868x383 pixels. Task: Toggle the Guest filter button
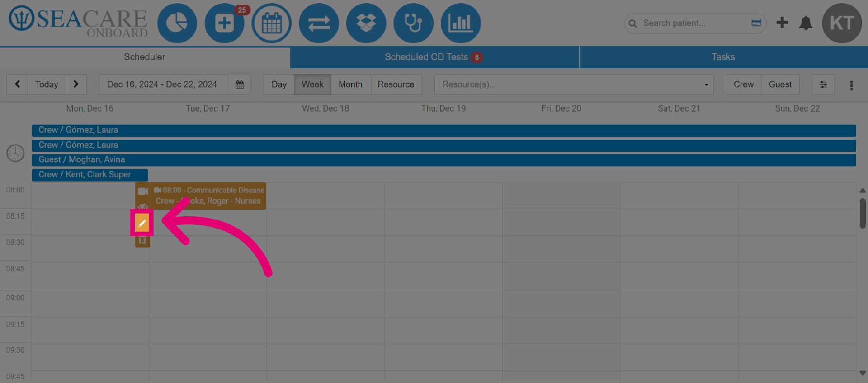tap(780, 84)
